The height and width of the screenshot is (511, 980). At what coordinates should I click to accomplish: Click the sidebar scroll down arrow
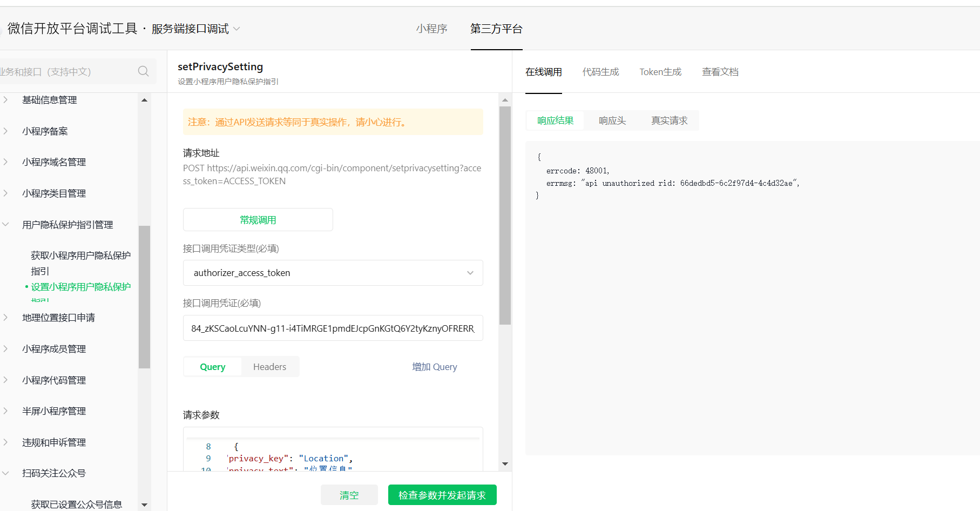pyautogui.click(x=144, y=505)
